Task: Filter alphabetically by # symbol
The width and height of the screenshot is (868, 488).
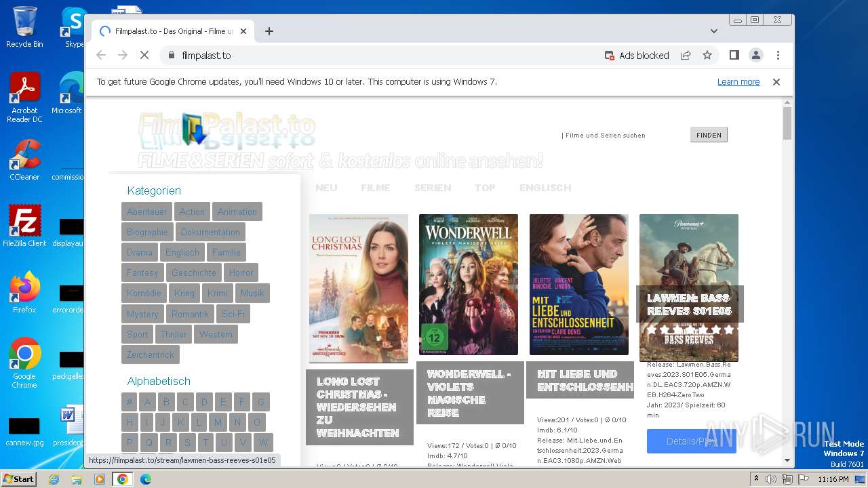Action: [130, 401]
